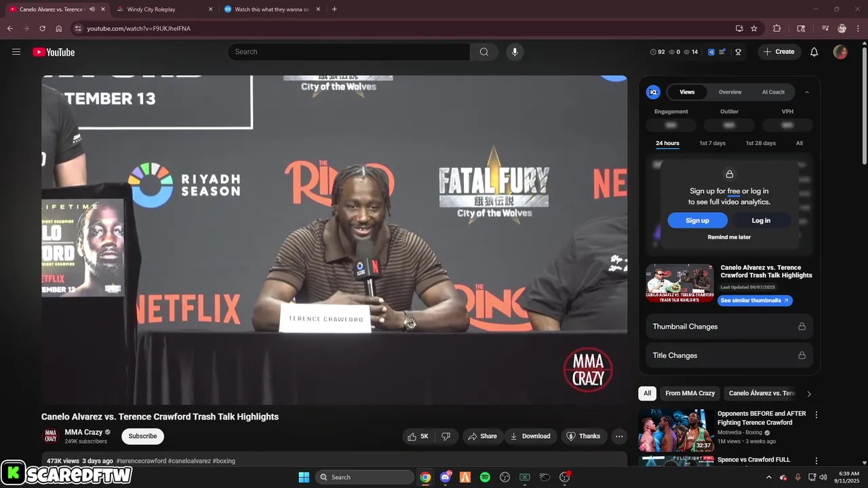Open Chrome media controls icon
868x488 pixels.
coord(825,28)
